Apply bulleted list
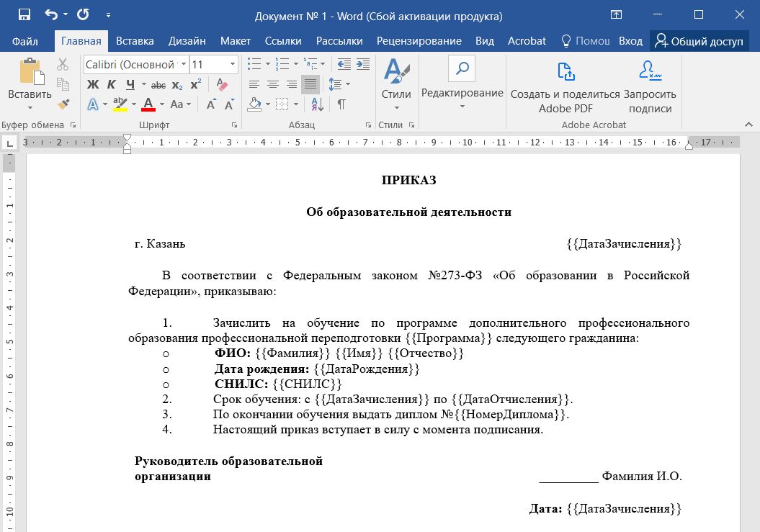The image size is (760, 532). click(x=254, y=64)
